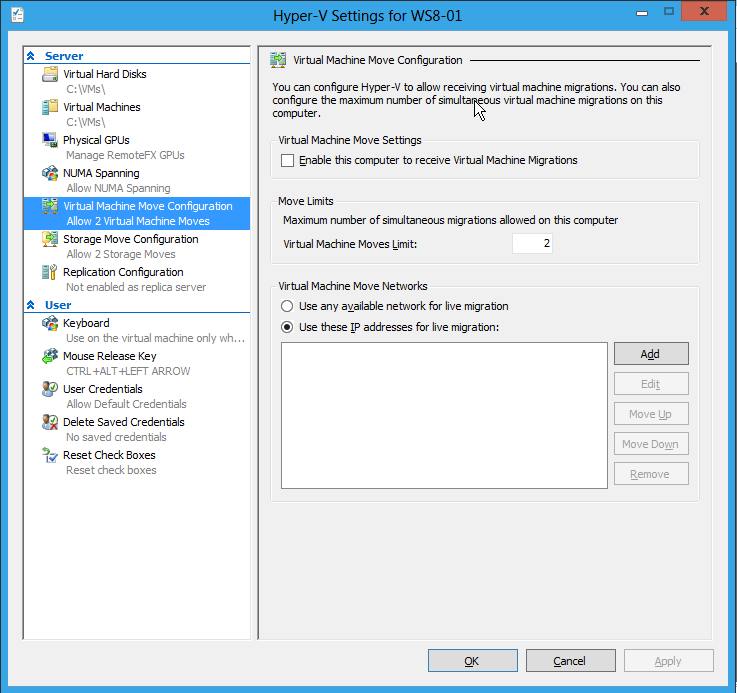Screen dimensions: 737x693
Task: Click the Virtual Machines folder icon
Action: [x=50, y=107]
